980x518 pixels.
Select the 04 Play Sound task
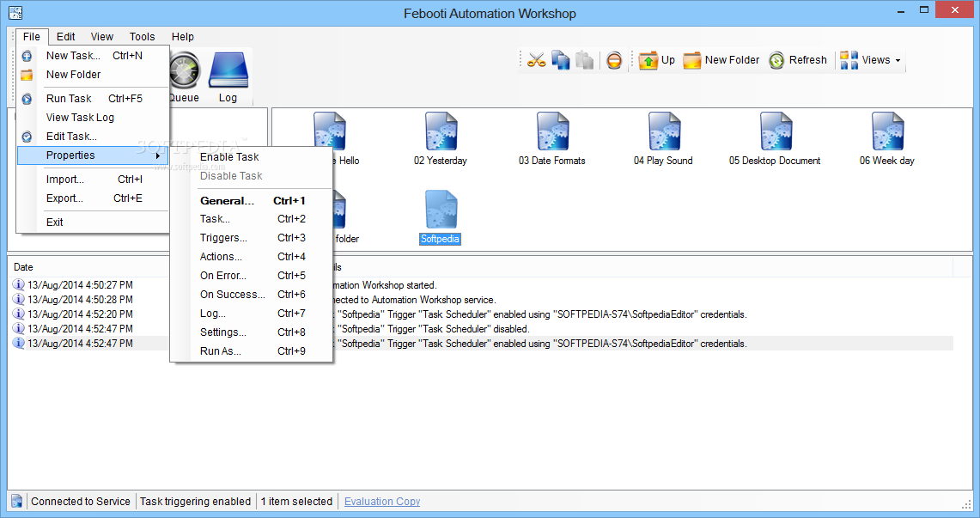coord(663,138)
